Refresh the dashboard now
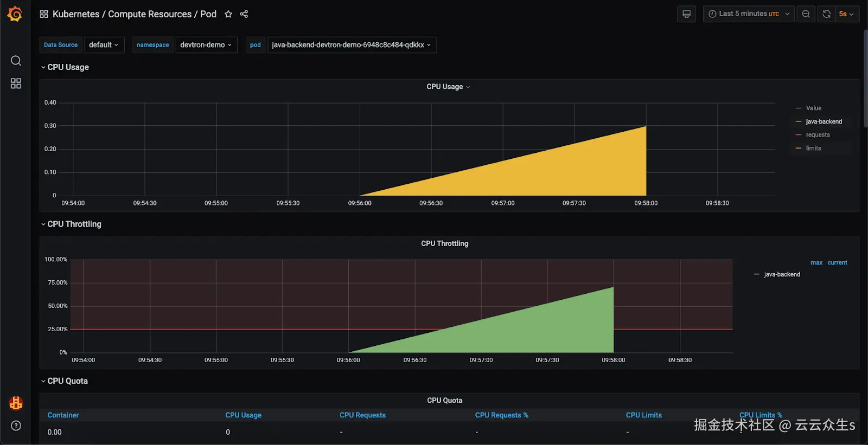The width and height of the screenshot is (868, 445). (826, 14)
